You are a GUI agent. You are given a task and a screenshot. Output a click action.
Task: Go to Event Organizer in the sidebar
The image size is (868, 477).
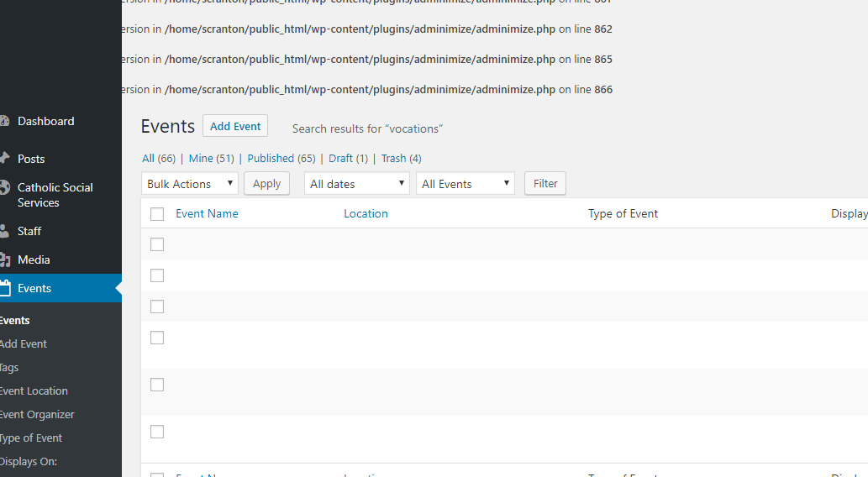37,414
